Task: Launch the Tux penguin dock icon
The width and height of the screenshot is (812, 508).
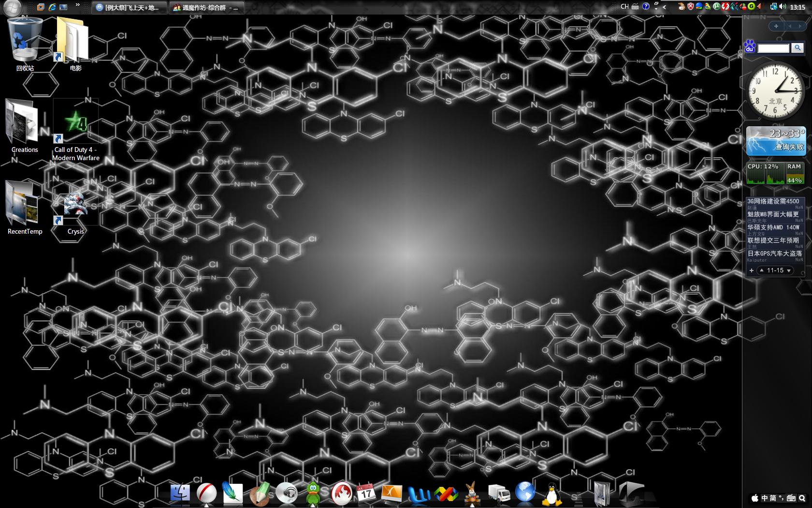Action: click(x=551, y=493)
